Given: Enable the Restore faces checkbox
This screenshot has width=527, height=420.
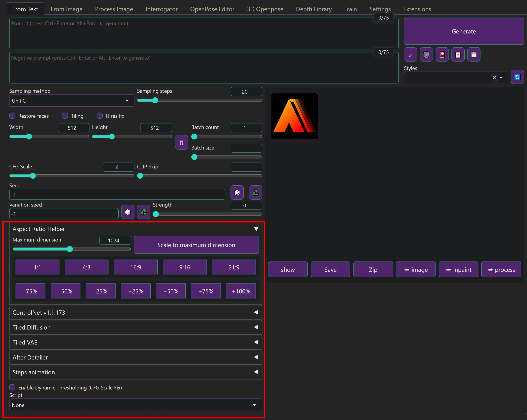Looking at the screenshot, I should [x=12, y=116].
